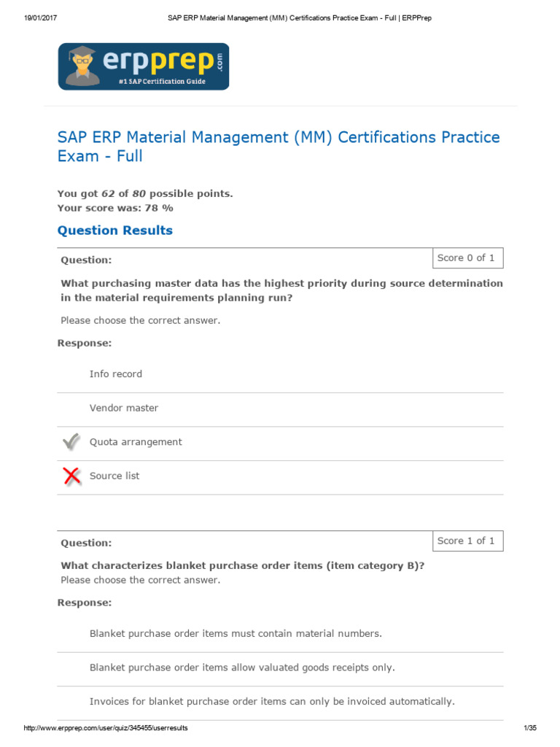560x747 pixels.
Task: Click the red X beside Source list
Action: [x=71, y=476]
